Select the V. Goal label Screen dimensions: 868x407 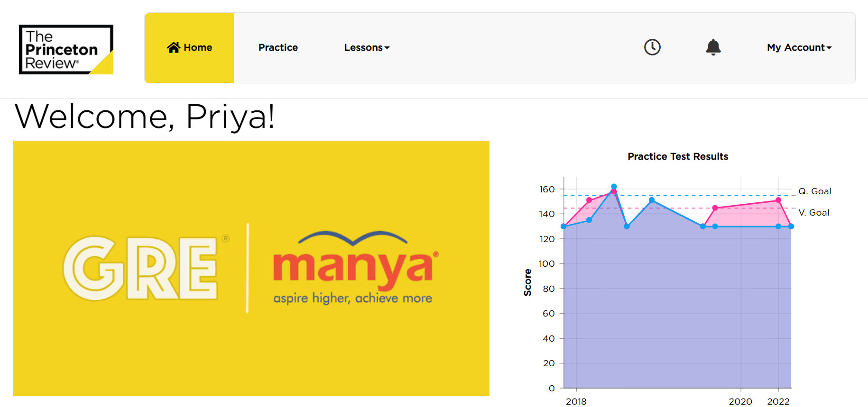tap(814, 212)
